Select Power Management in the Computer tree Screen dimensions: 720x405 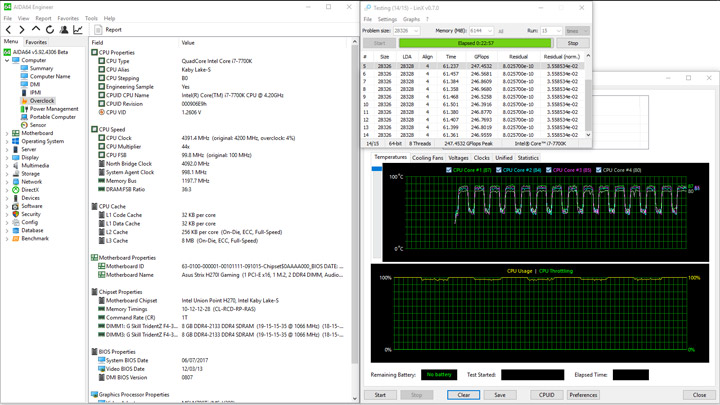(53, 109)
